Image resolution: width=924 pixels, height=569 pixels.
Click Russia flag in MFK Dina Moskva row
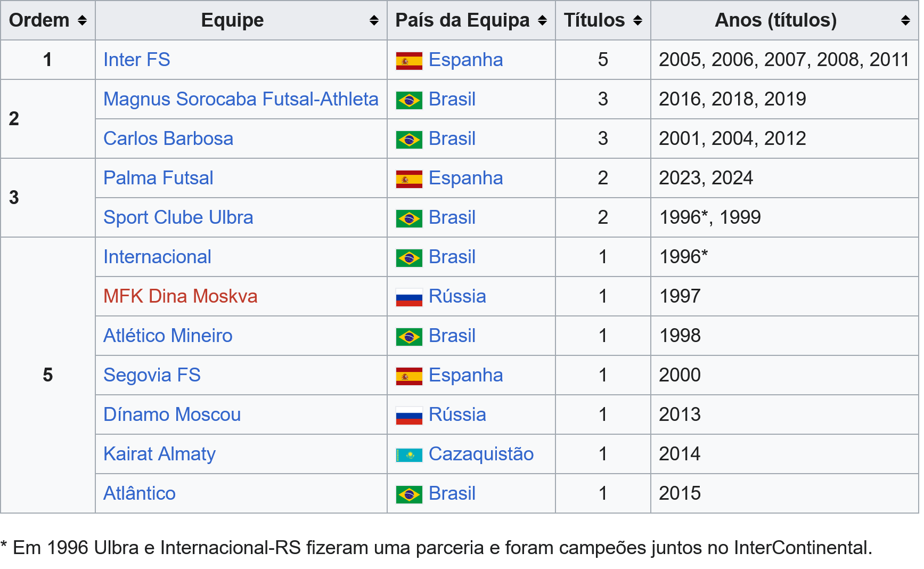[x=409, y=297]
